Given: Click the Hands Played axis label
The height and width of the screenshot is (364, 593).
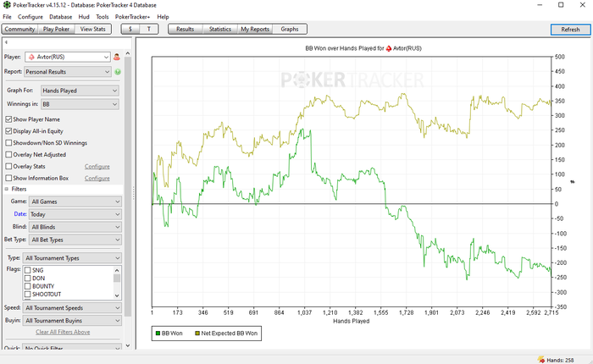Looking at the screenshot, I should [351, 321].
